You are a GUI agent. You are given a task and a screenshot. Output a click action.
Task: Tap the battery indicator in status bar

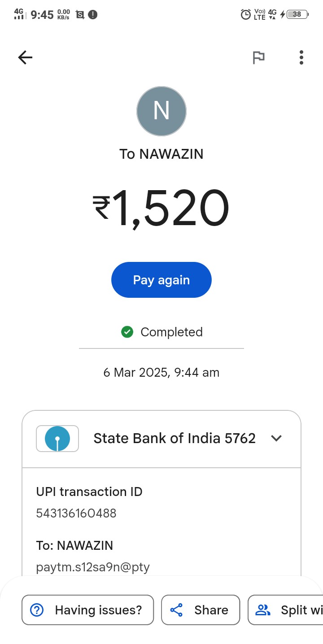(x=297, y=14)
